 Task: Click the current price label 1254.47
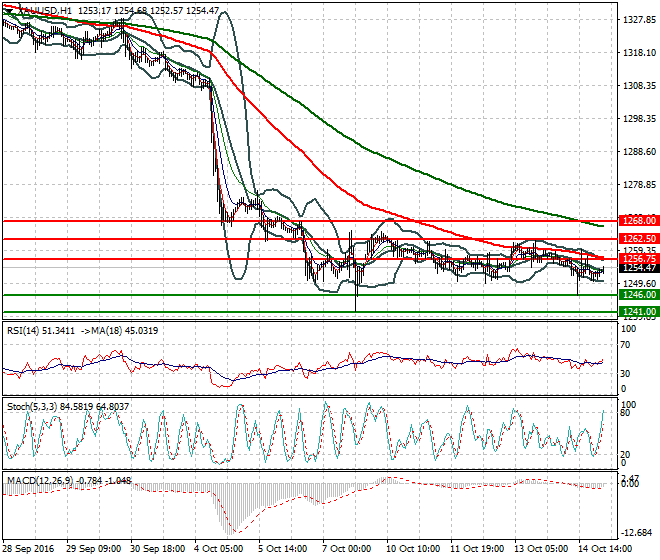[x=639, y=268]
